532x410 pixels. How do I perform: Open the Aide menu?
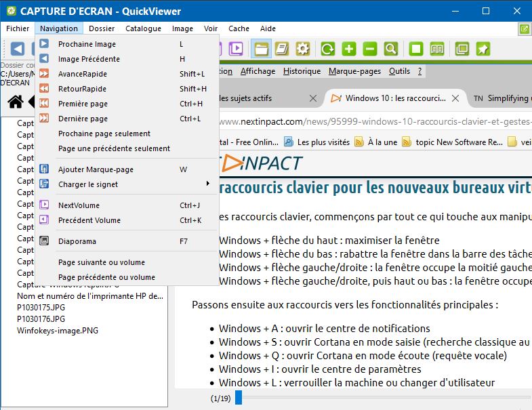point(268,28)
